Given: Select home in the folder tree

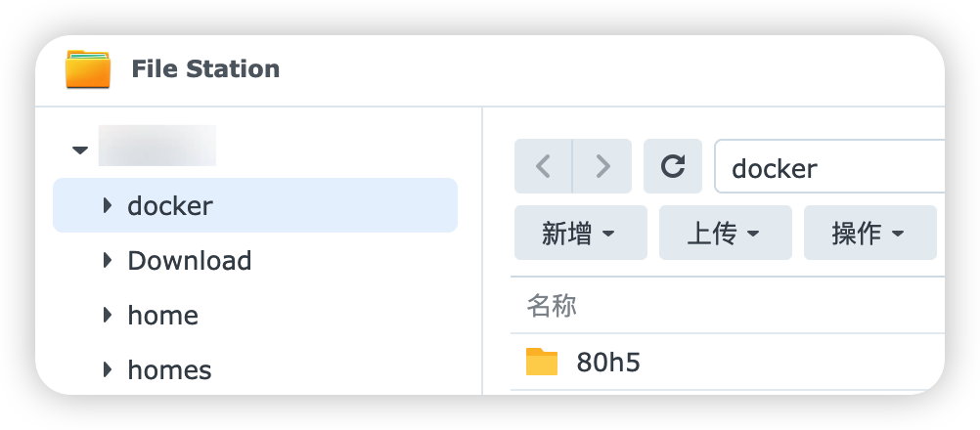Looking at the screenshot, I should (x=162, y=316).
